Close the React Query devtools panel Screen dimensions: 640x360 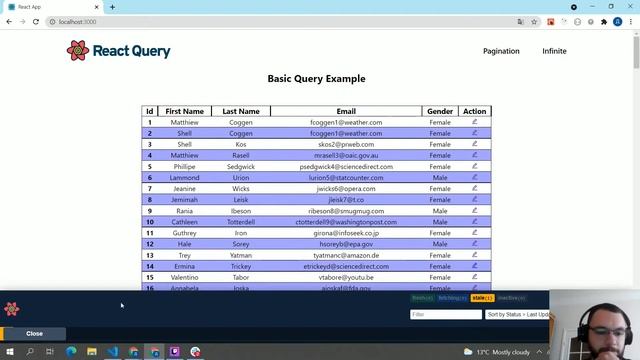tap(34, 333)
